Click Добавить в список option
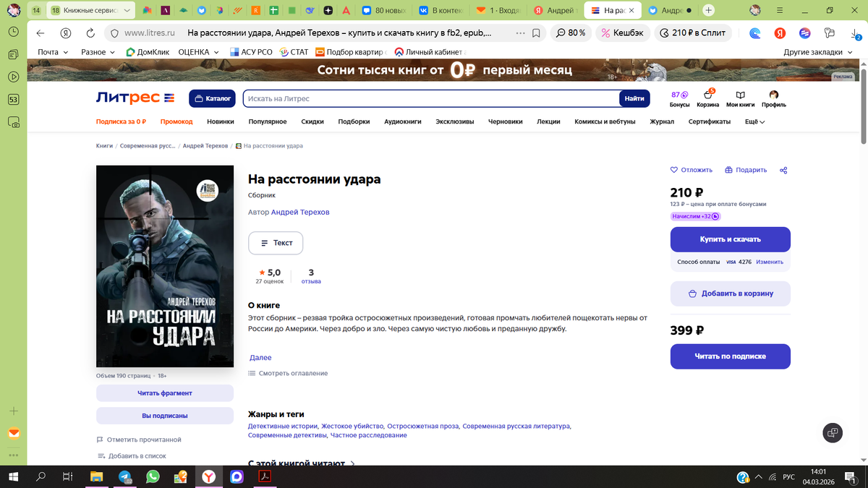Image resolution: width=868 pixels, height=488 pixels. click(x=132, y=456)
